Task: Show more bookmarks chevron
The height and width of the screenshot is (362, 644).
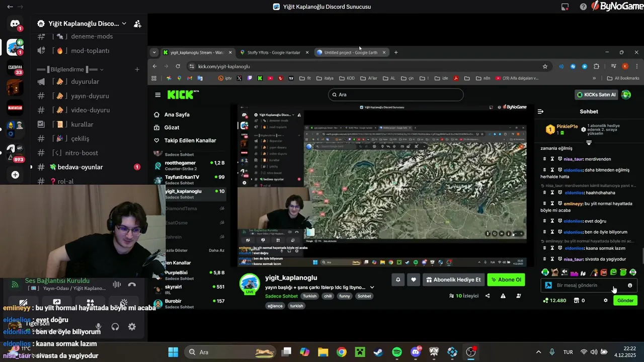Action: tap(594, 78)
